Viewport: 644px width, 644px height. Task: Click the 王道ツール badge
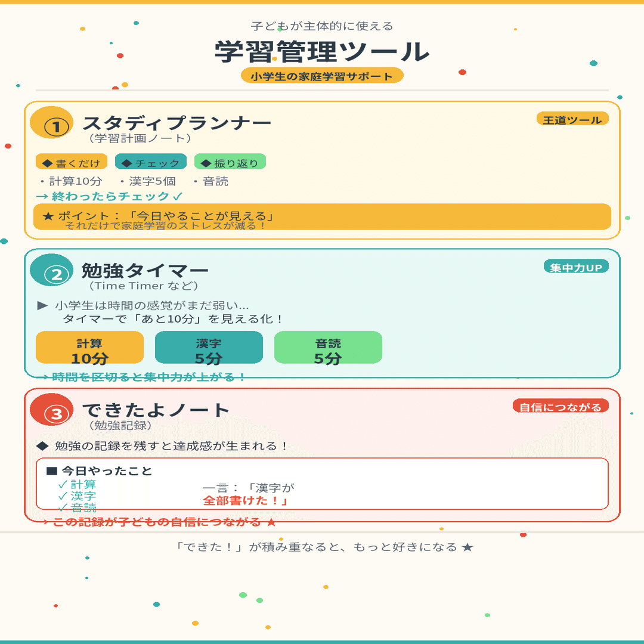pyautogui.click(x=572, y=119)
